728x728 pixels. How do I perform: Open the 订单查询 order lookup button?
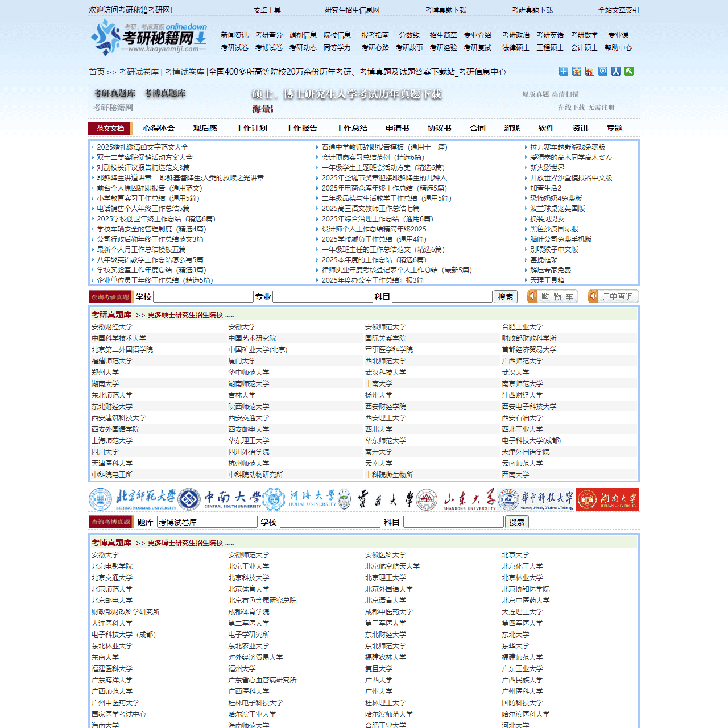[x=613, y=296]
